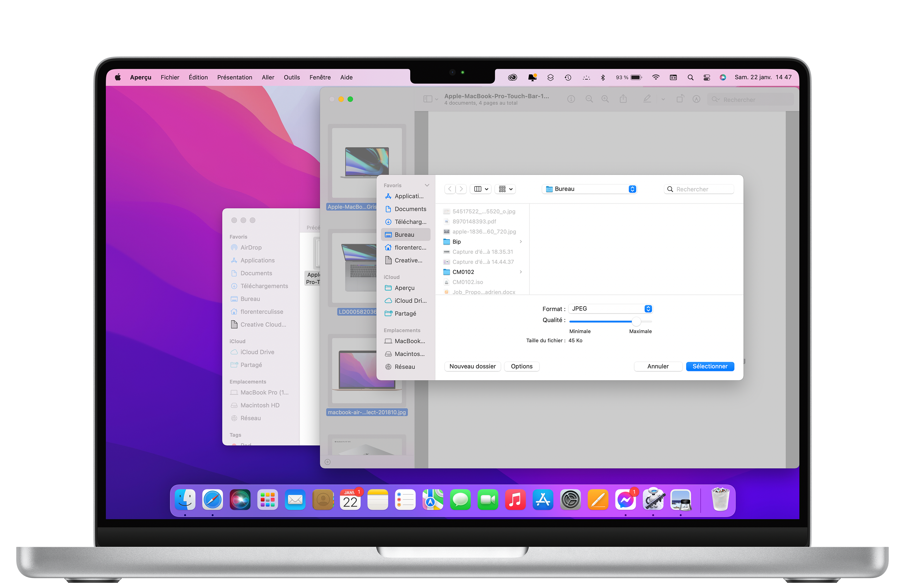Select Macintos... in dialog sidebar
905x588 pixels.
click(x=406, y=354)
